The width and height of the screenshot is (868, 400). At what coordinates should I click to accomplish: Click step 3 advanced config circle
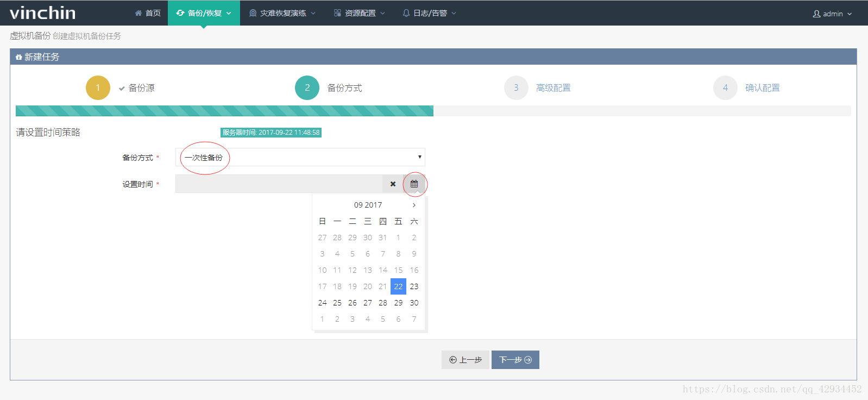click(x=516, y=87)
